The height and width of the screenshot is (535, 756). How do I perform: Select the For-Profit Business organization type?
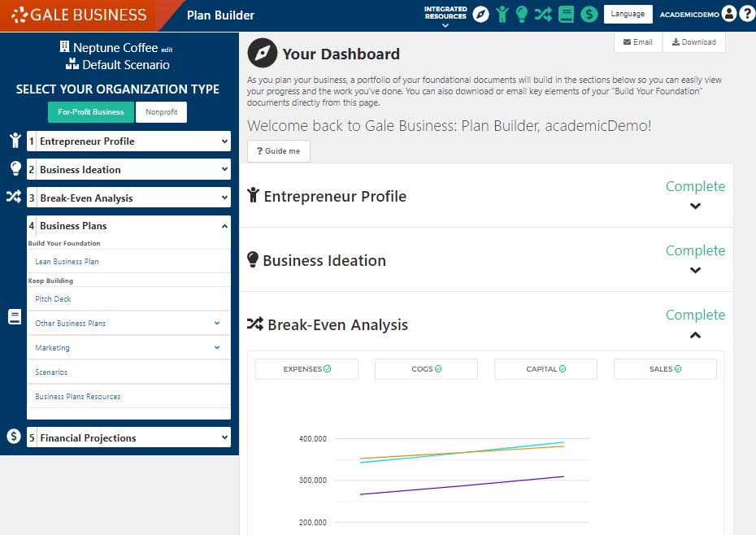[x=91, y=112]
